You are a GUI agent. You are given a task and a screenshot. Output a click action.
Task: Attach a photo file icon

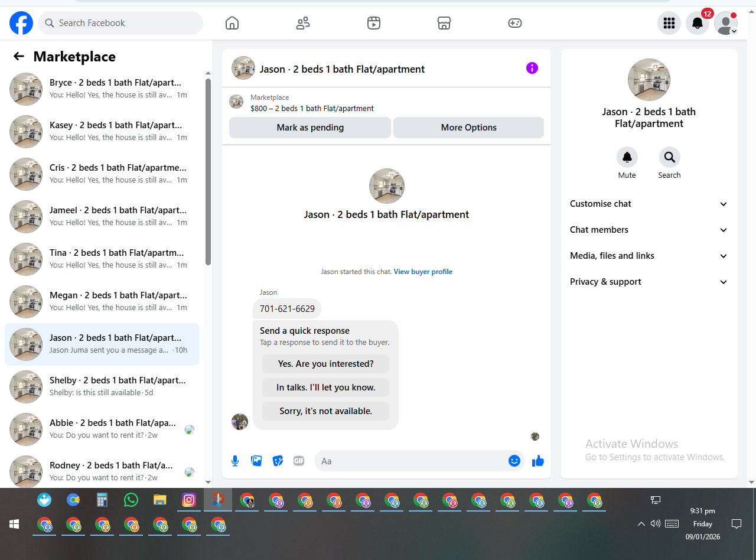pos(256,461)
